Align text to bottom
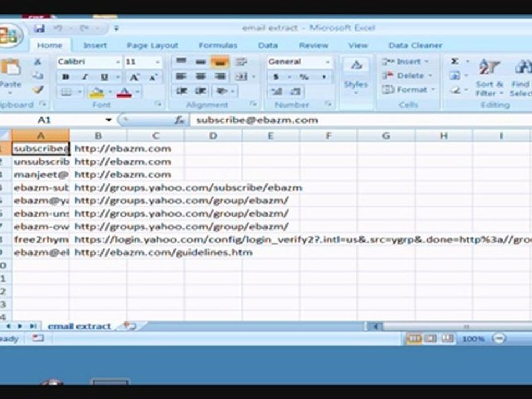This screenshot has height=399, width=532. pos(220,62)
